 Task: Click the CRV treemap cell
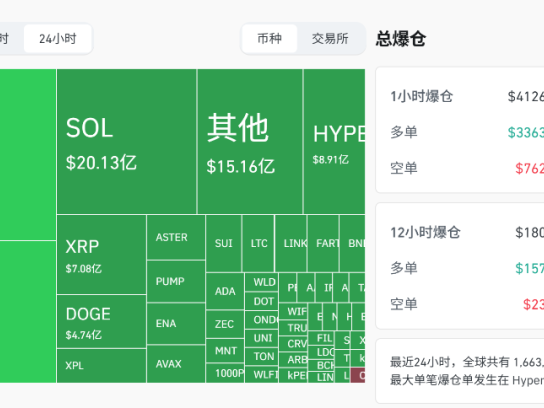point(293,344)
